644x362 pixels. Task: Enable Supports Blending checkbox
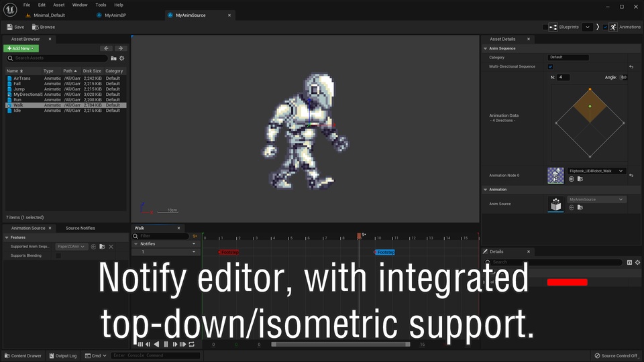tap(58, 255)
